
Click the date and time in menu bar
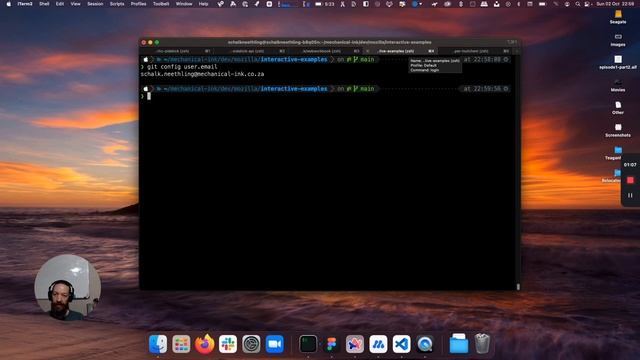coord(616,4)
